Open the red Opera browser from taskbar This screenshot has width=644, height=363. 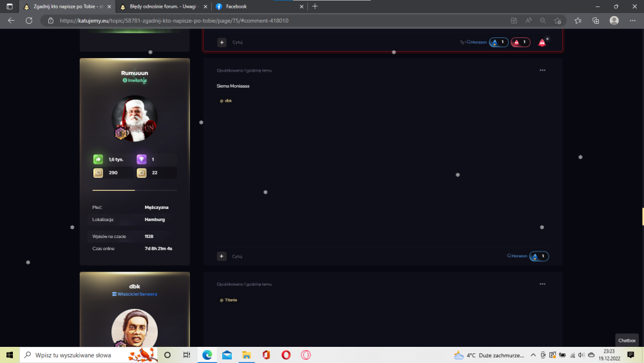coord(286,355)
